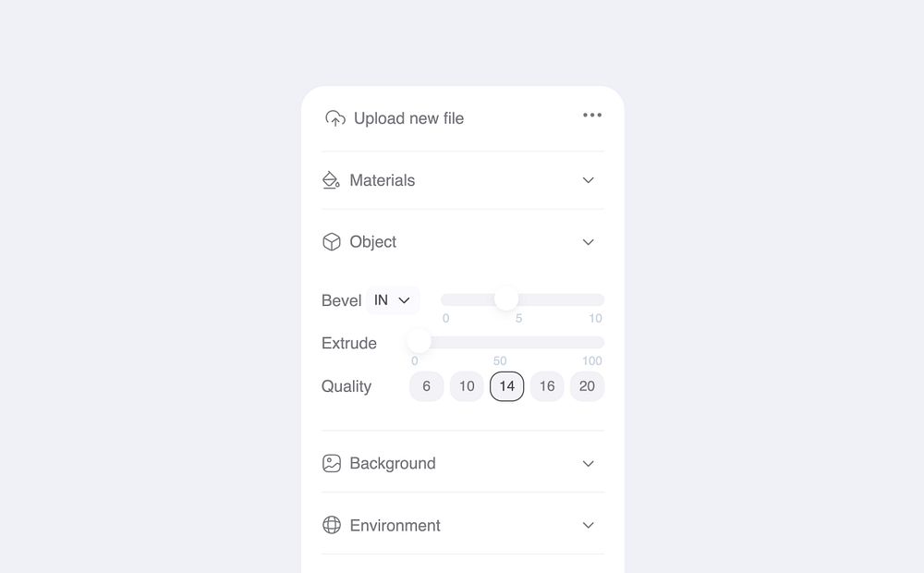
Task: Select quality option 10
Action: (467, 386)
